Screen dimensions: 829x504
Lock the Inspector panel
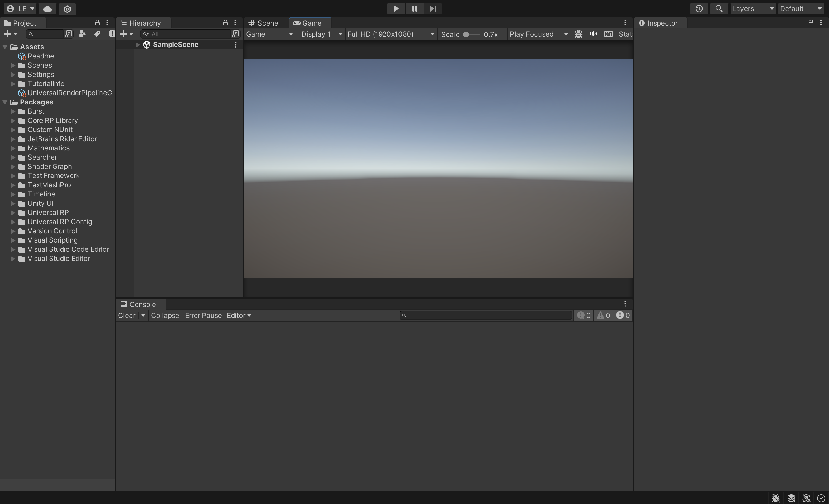coord(811,23)
